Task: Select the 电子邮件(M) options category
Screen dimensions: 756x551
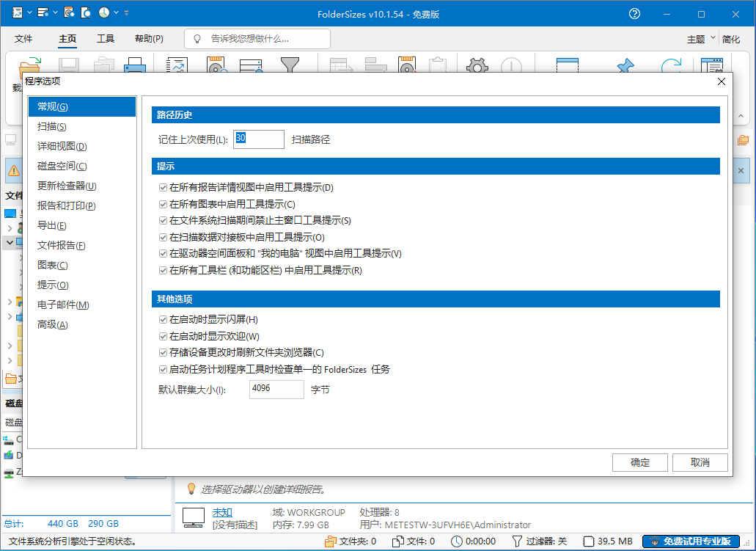Action: coord(82,304)
